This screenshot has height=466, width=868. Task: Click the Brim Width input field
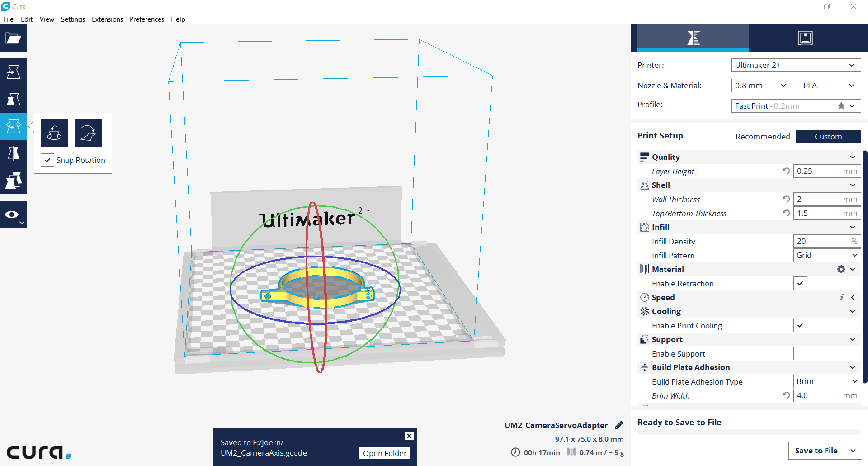[827, 395]
